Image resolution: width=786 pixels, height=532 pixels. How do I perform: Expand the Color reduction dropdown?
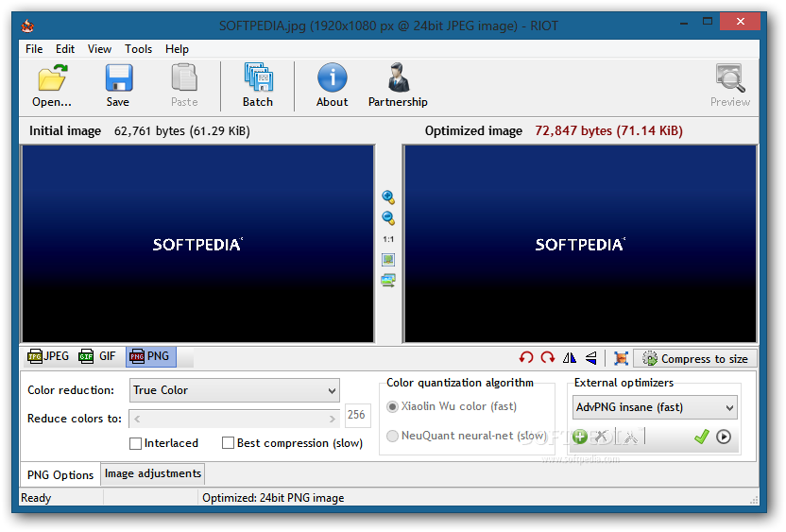234,390
